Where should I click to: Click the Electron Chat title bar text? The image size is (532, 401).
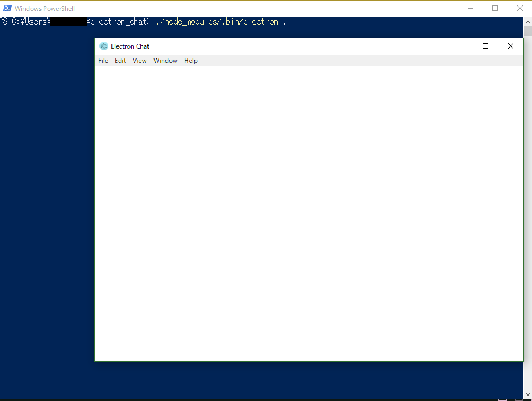(x=130, y=46)
